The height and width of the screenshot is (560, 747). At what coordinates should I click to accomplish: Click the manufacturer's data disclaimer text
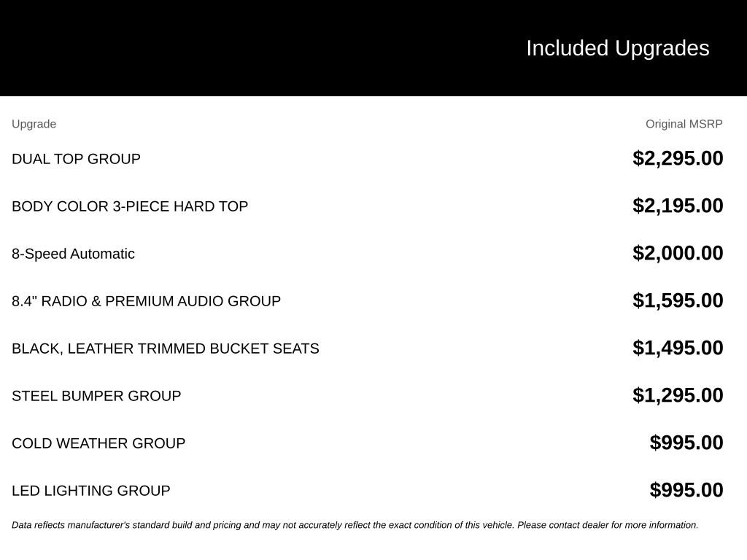point(355,525)
